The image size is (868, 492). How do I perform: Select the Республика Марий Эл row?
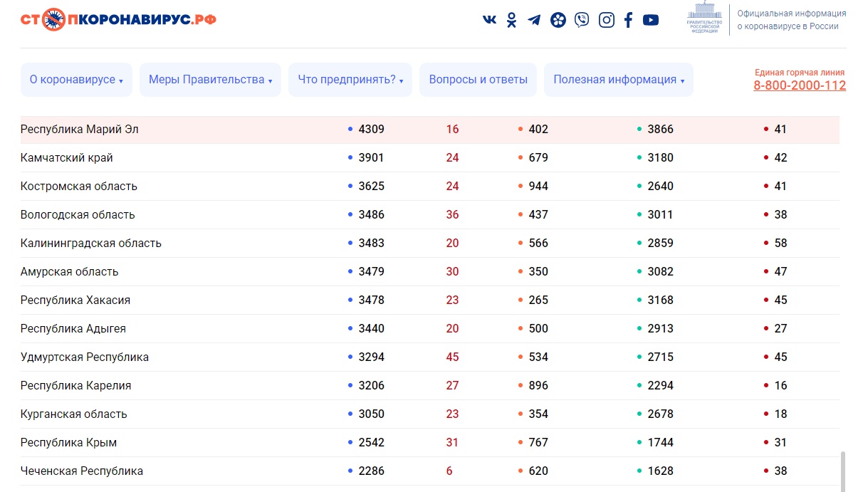pos(79,130)
